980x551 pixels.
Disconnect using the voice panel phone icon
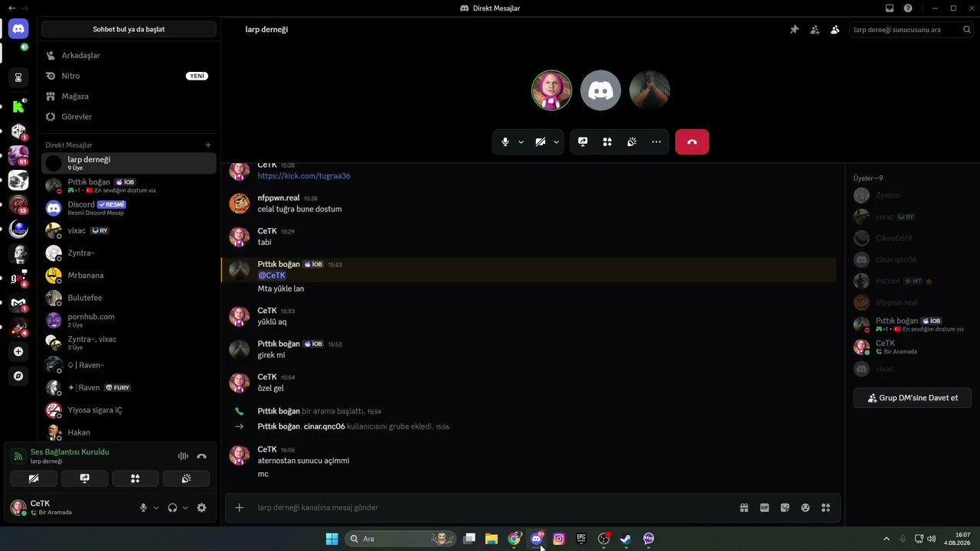(201, 456)
